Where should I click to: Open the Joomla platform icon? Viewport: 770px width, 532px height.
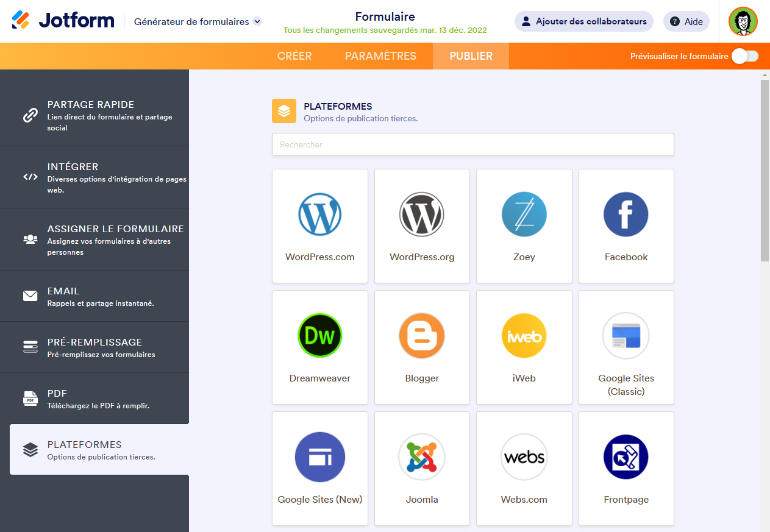422,457
